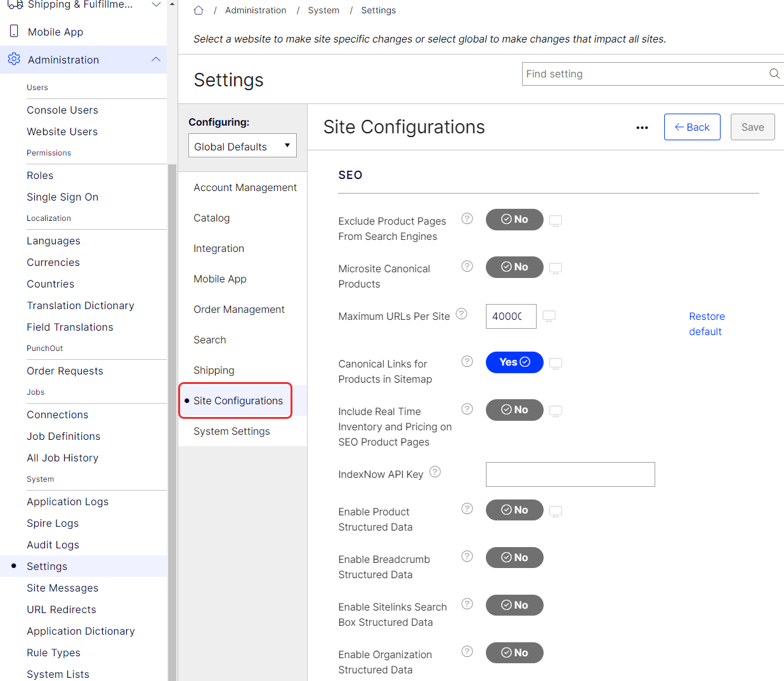This screenshot has width=784, height=681.
Task: Open Order Management settings category
Action: point(239,309)
